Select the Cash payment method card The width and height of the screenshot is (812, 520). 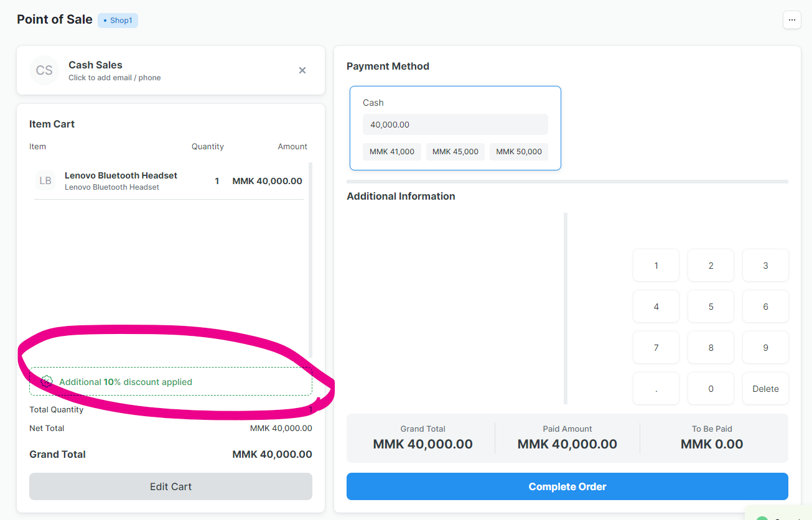tap(455, 103)
